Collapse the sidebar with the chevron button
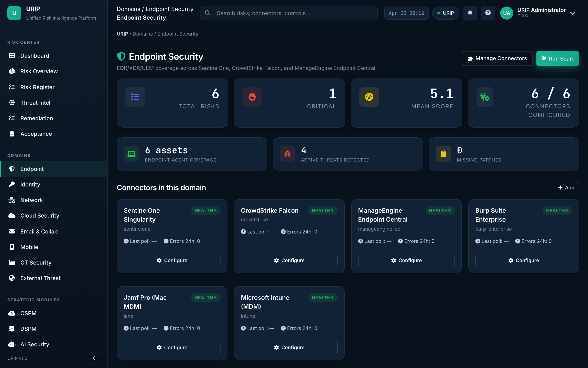This screenshot has width=588, height=368. (94, 358)
